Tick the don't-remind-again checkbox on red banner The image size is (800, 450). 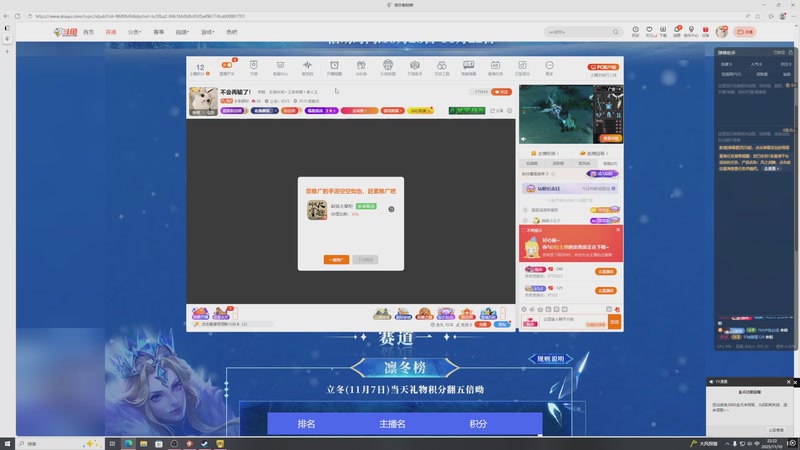[x=524, y=230]
